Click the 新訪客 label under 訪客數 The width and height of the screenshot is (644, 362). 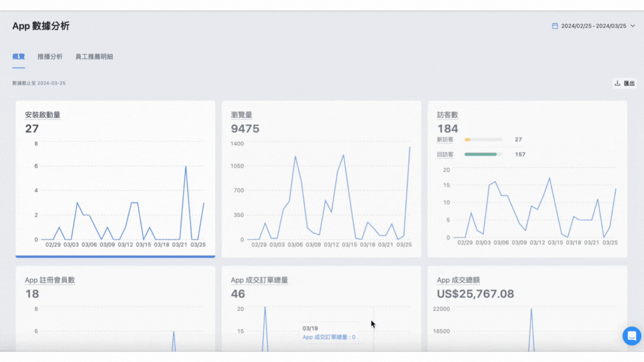point(445,140)
